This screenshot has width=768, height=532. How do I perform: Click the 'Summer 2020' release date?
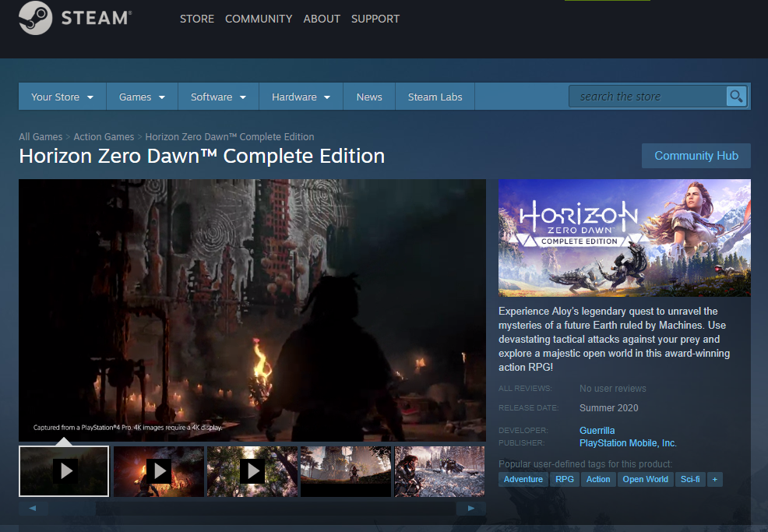tap(609, 408)
